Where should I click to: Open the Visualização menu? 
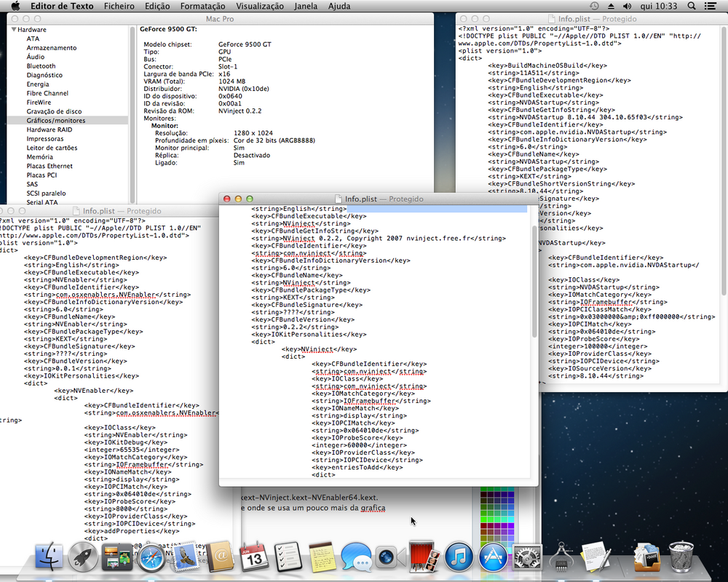[260, 6]
